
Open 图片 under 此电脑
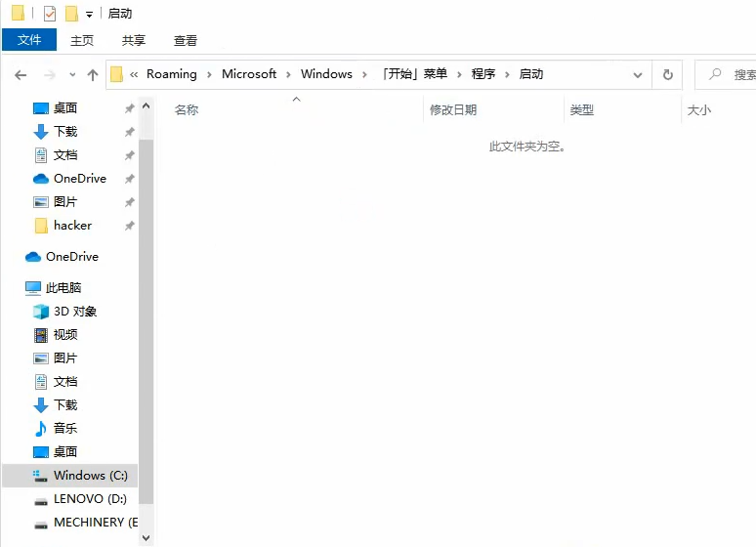[x=65, y=358]
